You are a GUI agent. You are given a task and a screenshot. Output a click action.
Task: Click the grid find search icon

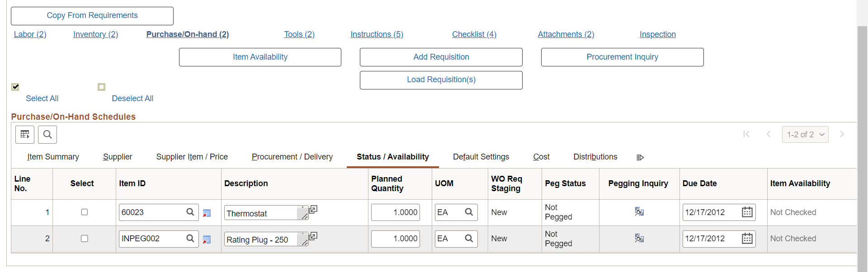(47, 135)
